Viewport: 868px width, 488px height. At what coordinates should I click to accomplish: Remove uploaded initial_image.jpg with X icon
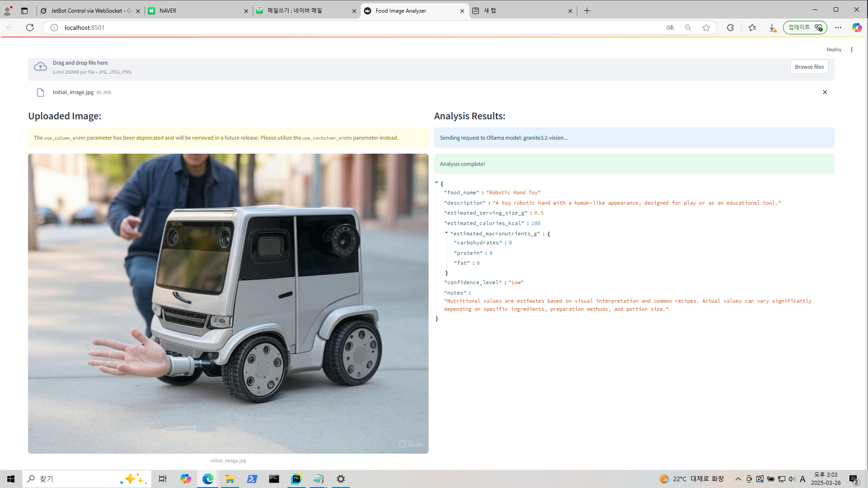click(x=825, y=92)
